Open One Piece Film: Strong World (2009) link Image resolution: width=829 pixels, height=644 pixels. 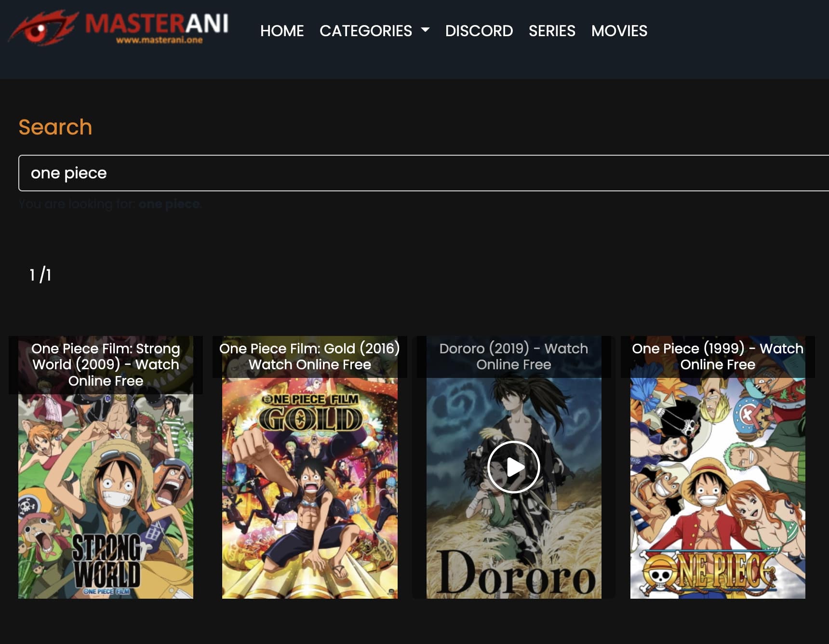tap(106, 364)
